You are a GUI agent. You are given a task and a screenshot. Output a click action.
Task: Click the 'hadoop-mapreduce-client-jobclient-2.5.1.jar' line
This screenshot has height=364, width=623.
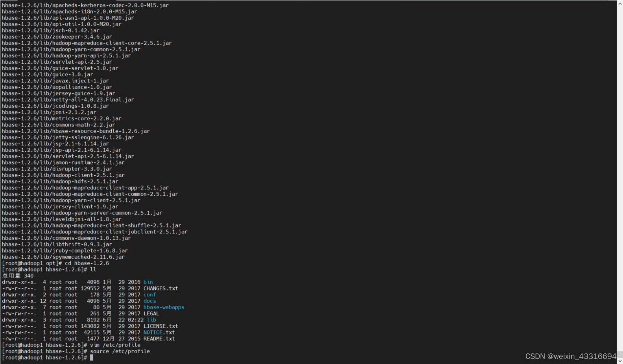pyautogui.click(x=95, y=232)
